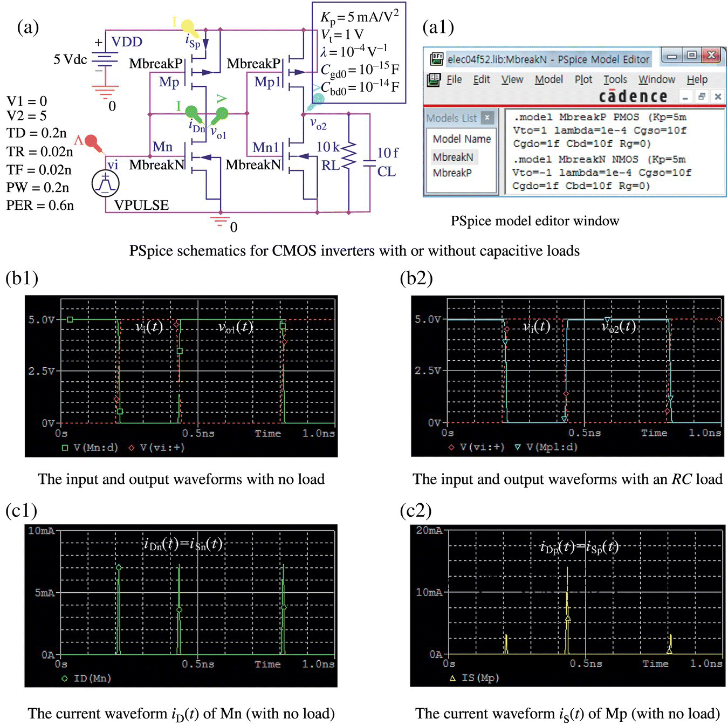Image resolution: width=728 pixels, height=726 pixels.
Task: Open the Edit menu
Action: coord(482,79)
